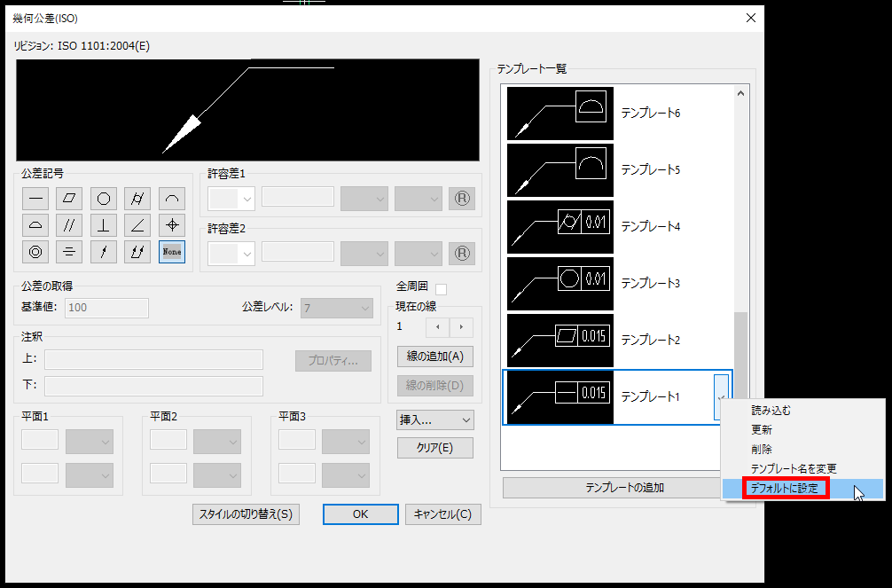This screenshot has width=892, height=588.
Task: Click next arrow of 現在の線 stepper
Action: pos(460,327)
